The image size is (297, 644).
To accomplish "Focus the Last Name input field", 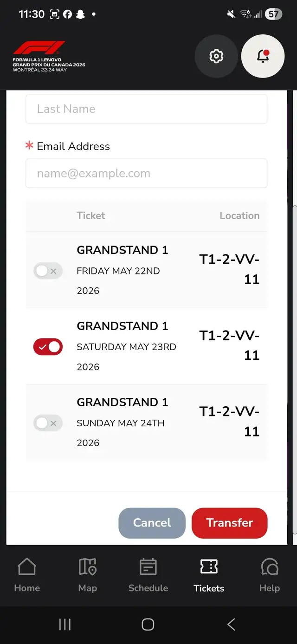I will tap(146, 109).
